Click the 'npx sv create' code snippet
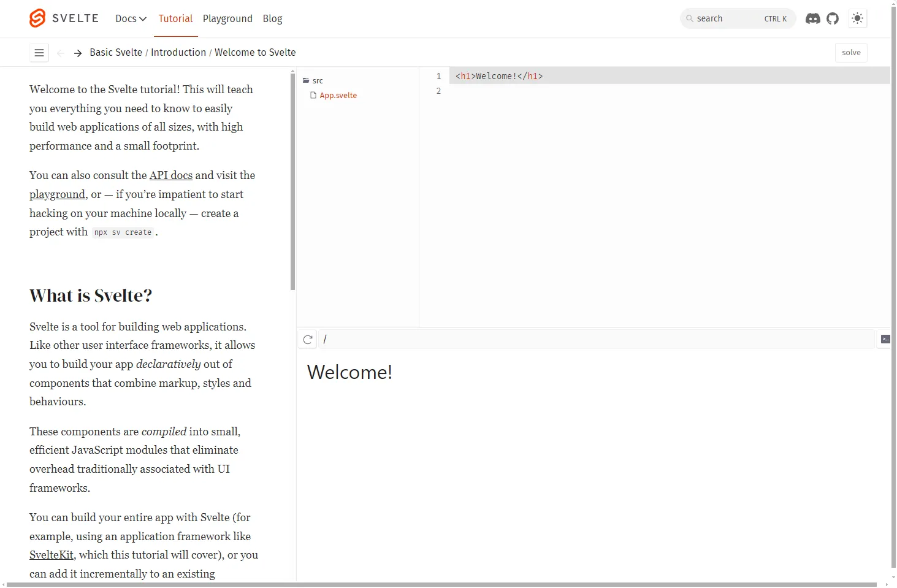The height and width of the screenshot is (588, 897). pos(123,232)
